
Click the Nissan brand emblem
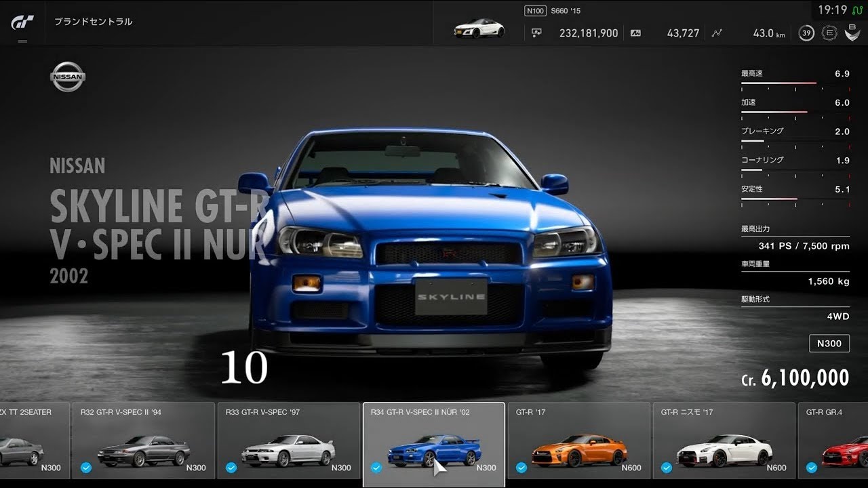click(67, 77)
